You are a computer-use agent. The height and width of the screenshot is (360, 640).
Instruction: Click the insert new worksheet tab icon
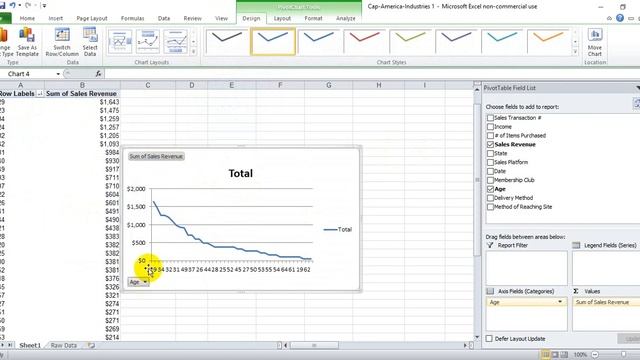coord(91,345)
